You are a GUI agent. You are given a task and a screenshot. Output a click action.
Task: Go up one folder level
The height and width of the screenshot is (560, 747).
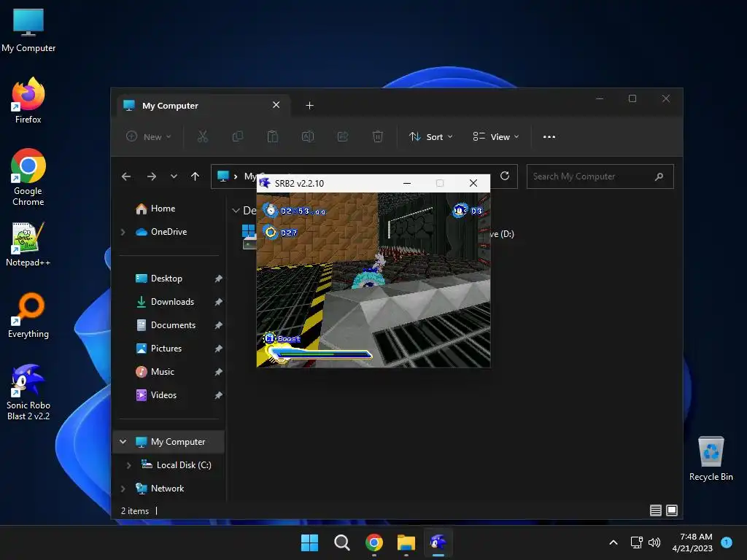click(195, 176)
